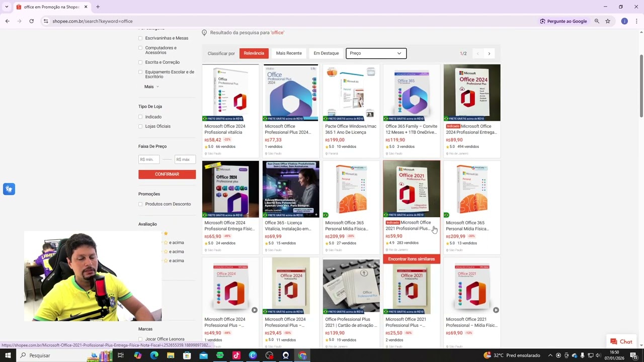This screenshot has width=644, height=362.
Task: Click the R$ mín. price field
Action: click(x=149, y=159)
